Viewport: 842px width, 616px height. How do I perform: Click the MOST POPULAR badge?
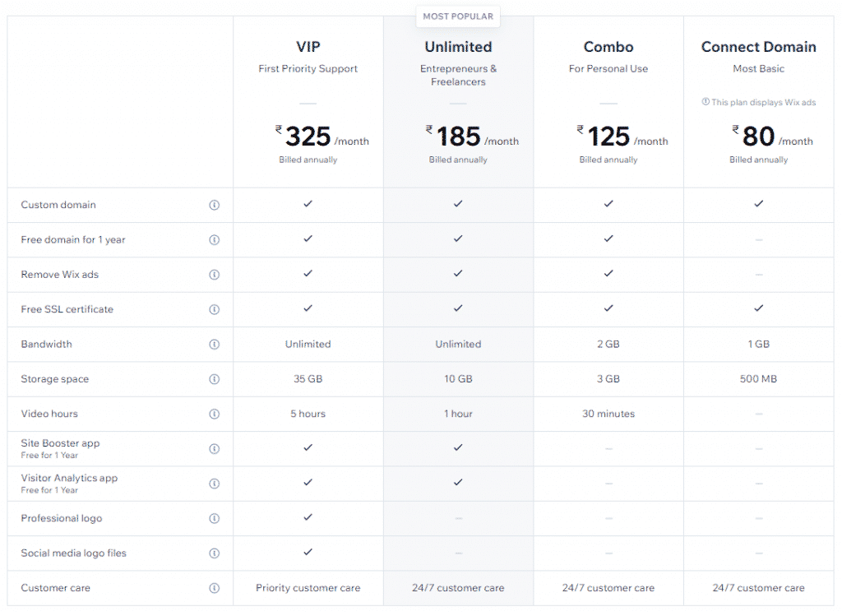click(x=458, y=16)
